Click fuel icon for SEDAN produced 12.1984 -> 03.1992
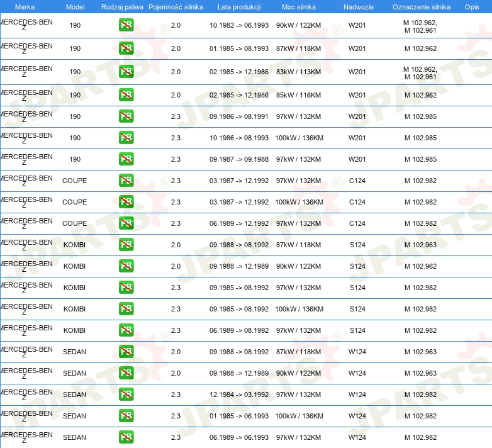 (x=126, y=395)
